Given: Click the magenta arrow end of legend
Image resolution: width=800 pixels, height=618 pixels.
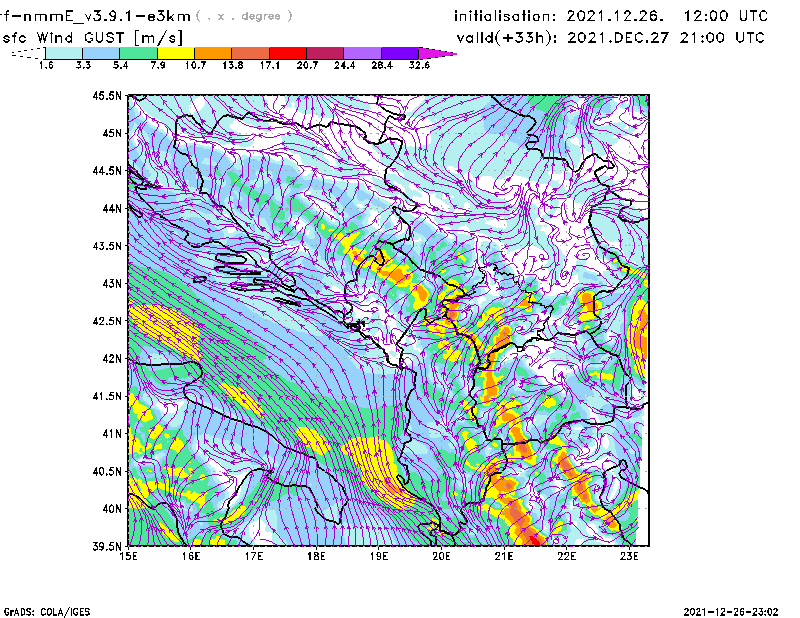Looking at the screenshot, I should (x=437, y=53).
